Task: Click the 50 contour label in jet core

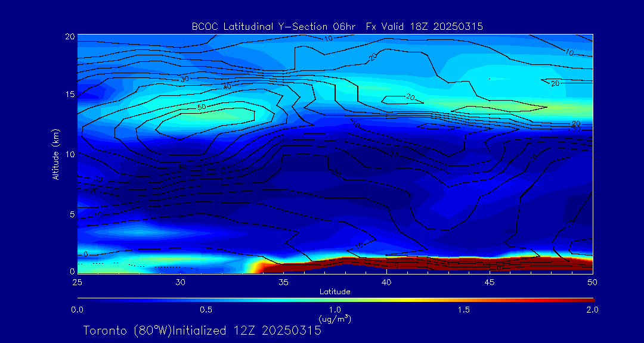Action: coord(202,107)
